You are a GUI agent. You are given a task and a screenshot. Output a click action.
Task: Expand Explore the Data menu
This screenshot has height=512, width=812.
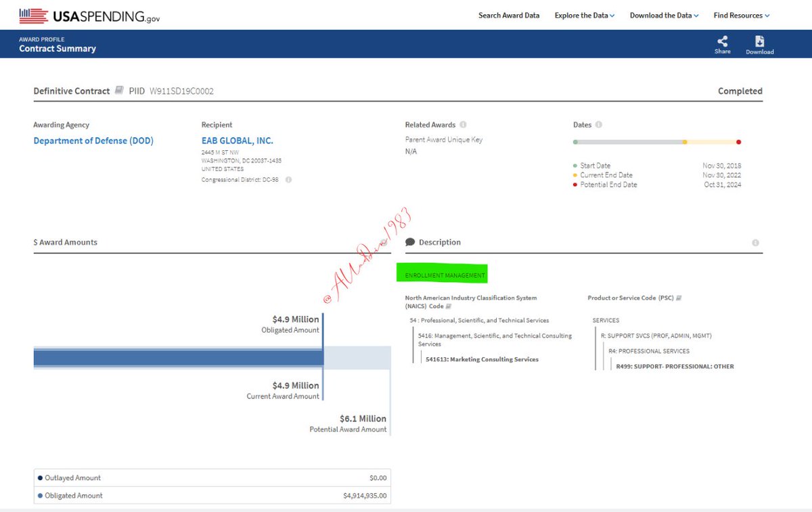[x=585, y=16]
